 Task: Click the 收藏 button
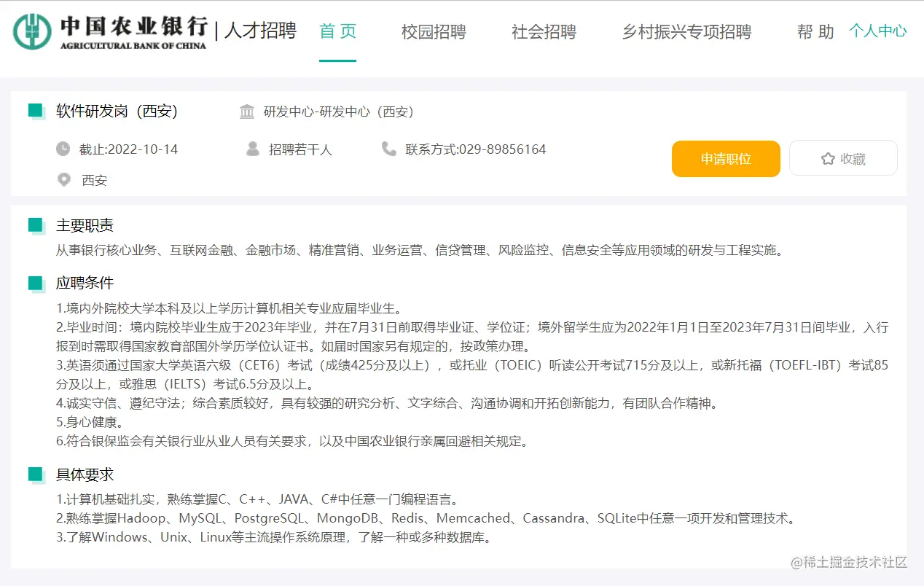843,158
